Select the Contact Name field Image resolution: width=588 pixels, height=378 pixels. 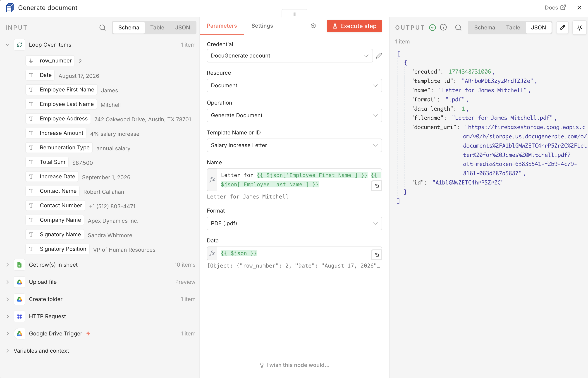(53, 191)
